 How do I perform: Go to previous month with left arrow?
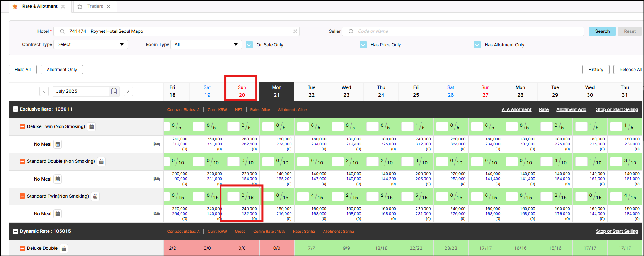[44, 91]
